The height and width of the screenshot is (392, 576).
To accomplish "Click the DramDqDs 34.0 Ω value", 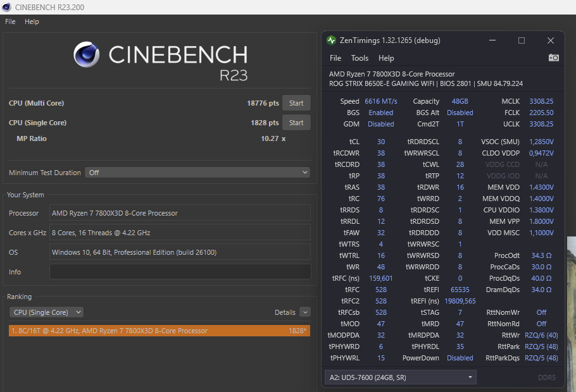I will pos(541,290).
